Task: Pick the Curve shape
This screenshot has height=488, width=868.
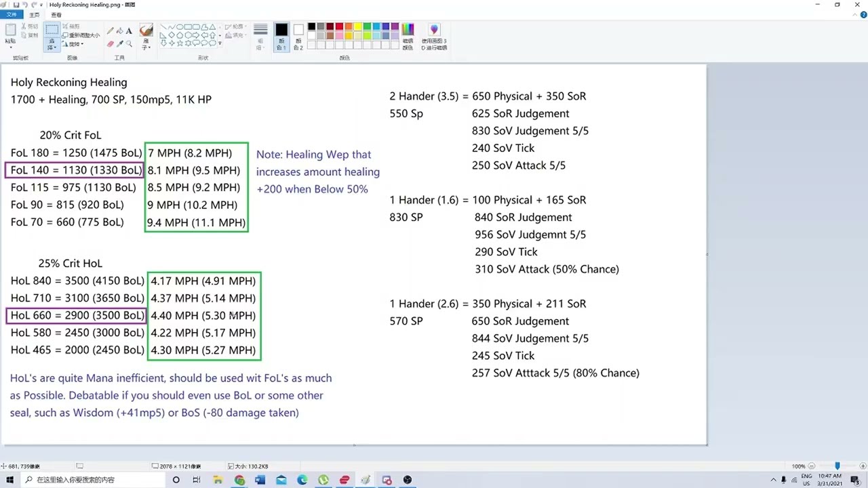Action: point(172,27)
